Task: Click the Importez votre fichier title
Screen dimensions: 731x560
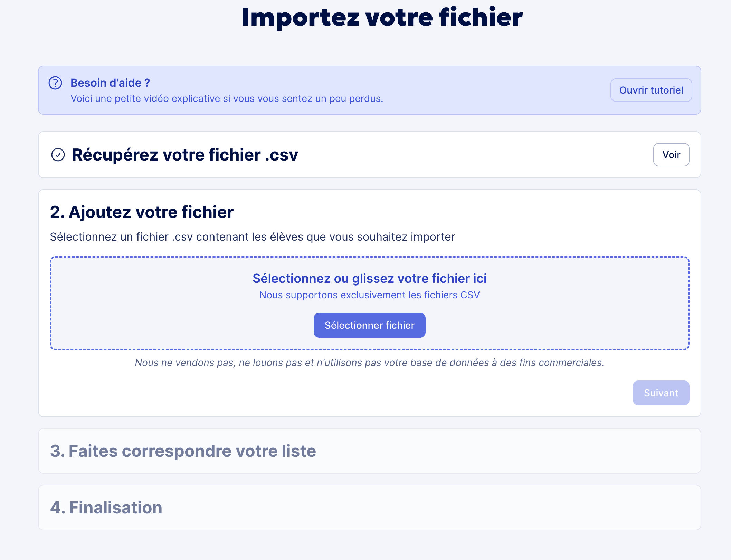Action: [x=382, y=17]
